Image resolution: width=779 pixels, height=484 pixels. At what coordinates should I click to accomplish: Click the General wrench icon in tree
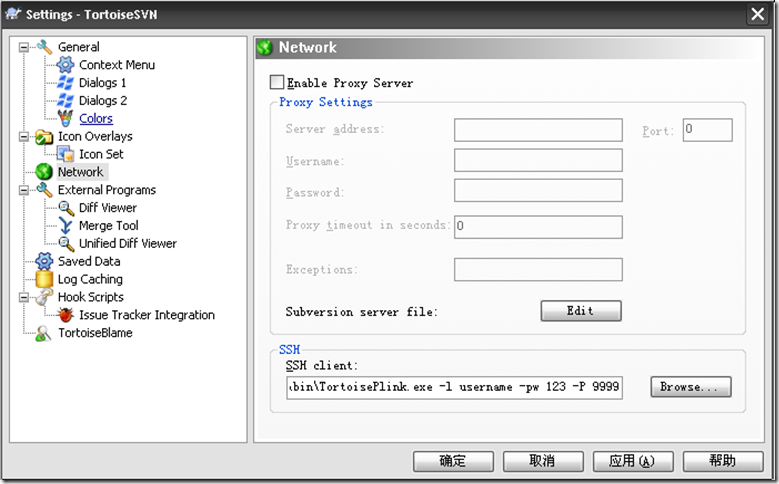[x=44, y=47]
